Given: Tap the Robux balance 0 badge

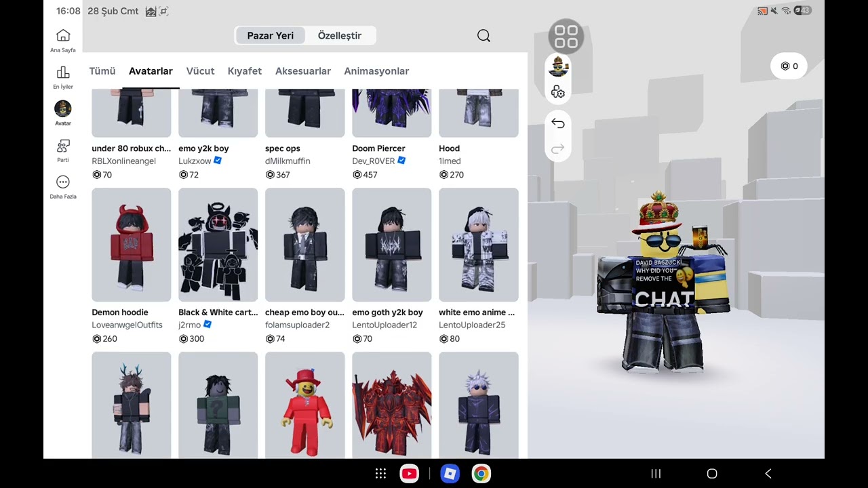Looking at the screenshot, I should point(789,66).
